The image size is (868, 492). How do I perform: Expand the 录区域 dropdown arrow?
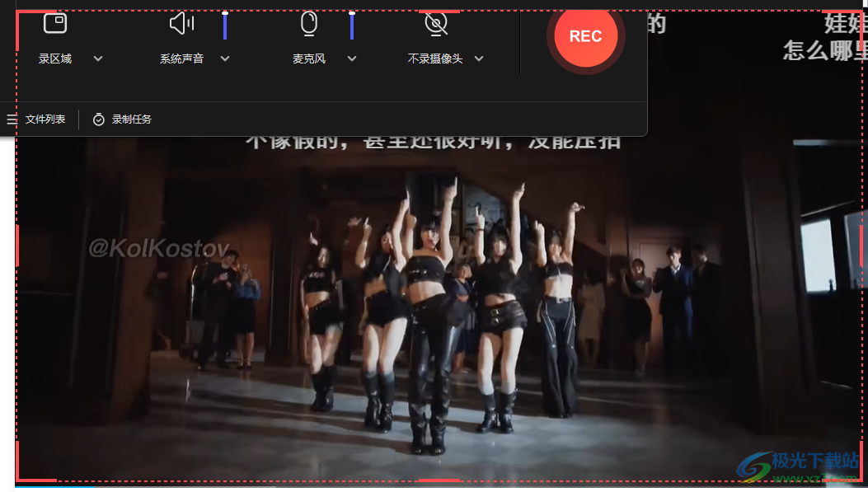point(98,59)
